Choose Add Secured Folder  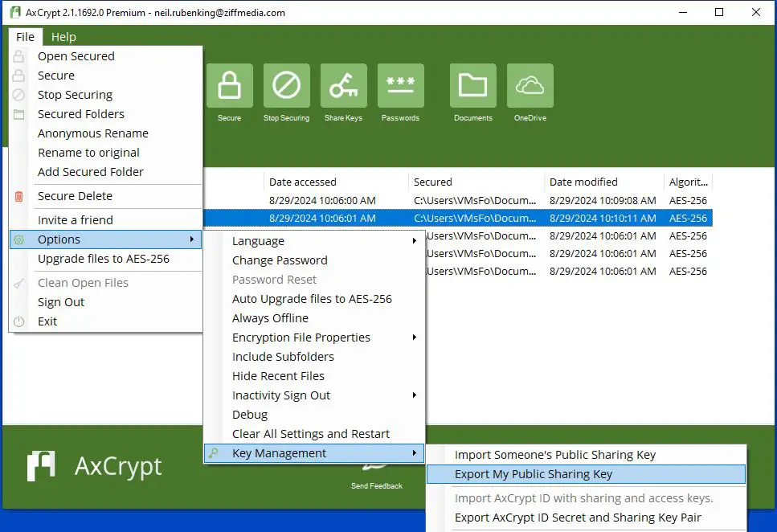(105, 172)
